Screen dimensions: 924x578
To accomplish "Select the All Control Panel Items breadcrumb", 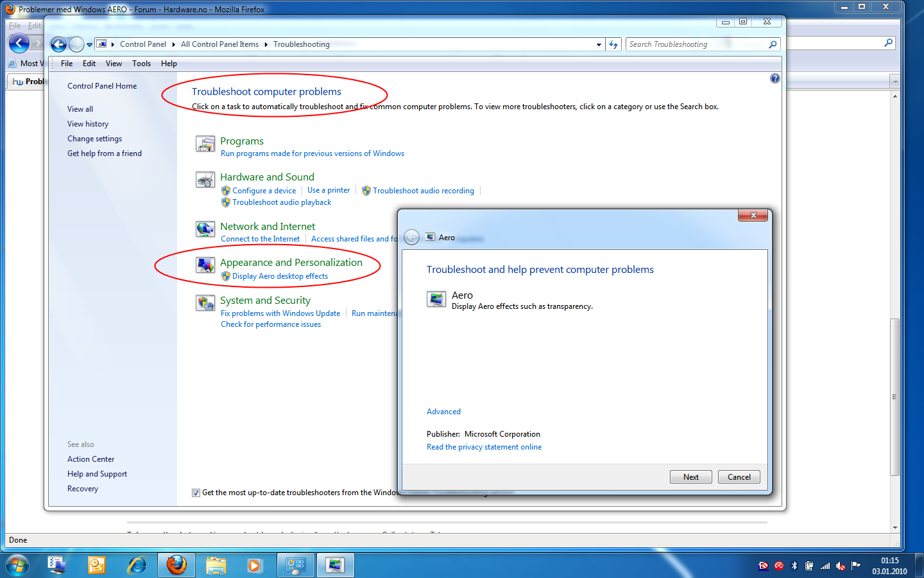I will 219,44.
